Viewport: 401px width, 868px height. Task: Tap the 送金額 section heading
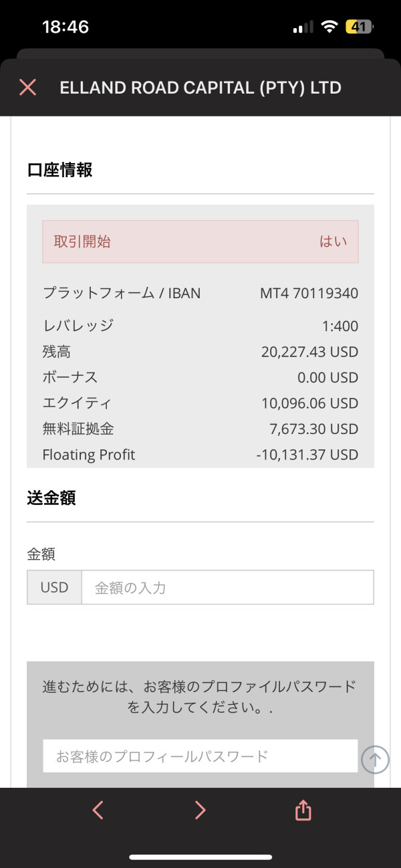[51, 498]
